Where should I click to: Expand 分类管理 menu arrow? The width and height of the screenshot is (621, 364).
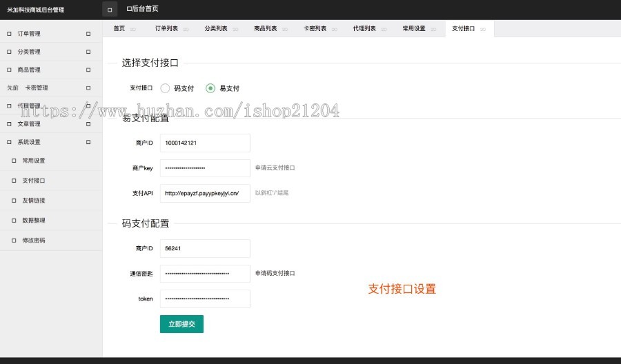click(88, 52)
